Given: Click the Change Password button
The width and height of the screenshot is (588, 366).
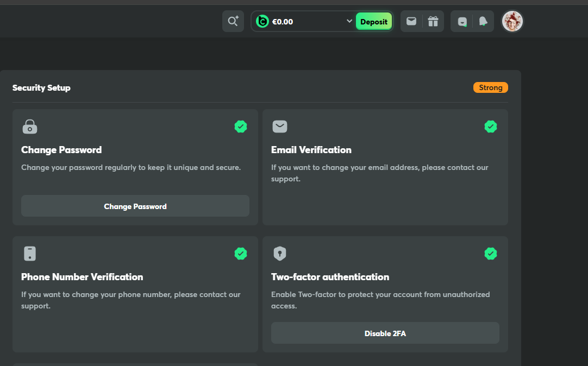Looking at the screenshot, I should tap(135, 206).
